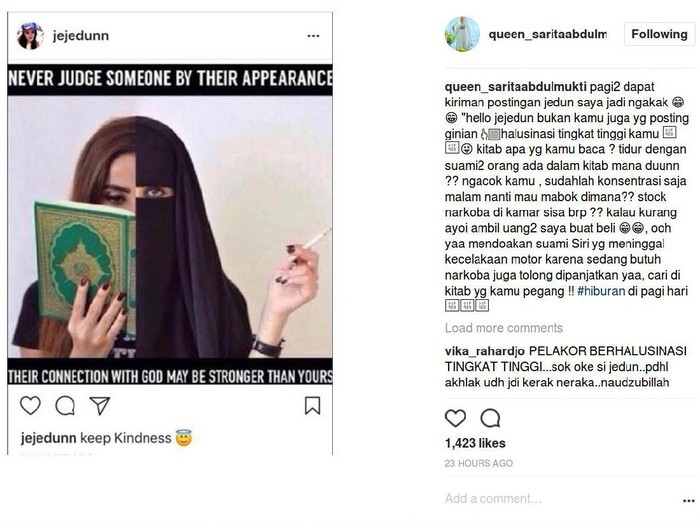This screenshot has width=700, height=524.
Task: View the 1,423 likes list
Action: coord(475,443)
